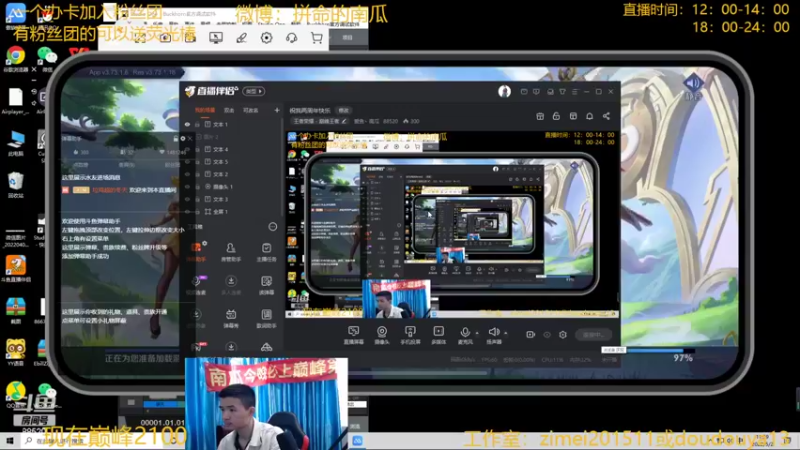Screen dimensions: 800x450
Task: Click the source list vertical scrollbar
Action: coord(282,168)
